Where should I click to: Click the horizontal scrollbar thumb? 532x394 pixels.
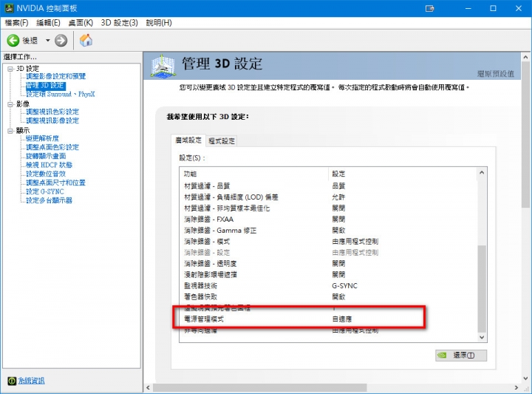tap(259, 387)
